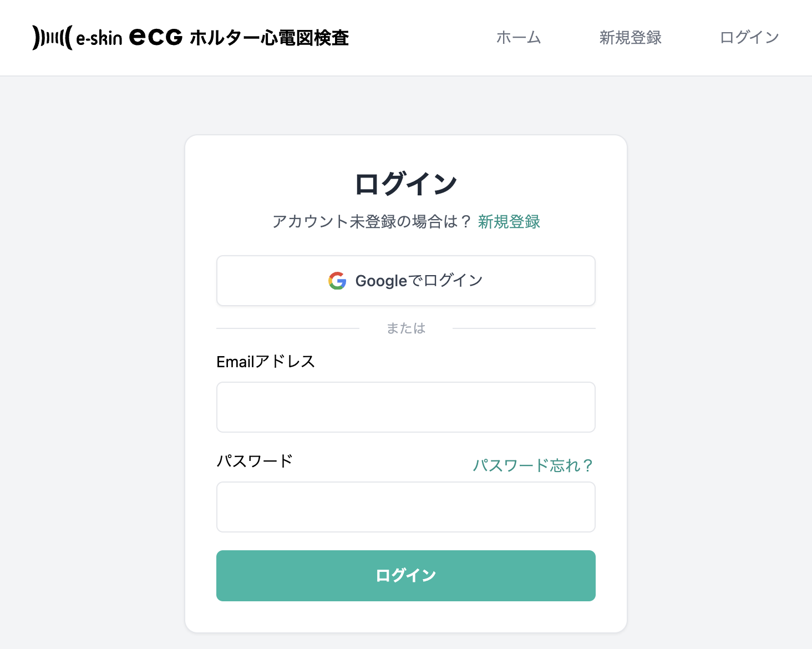The image size is (812, 649).
Task: Click the パスワード忘れ？ link
Action: tap(534, 465)
